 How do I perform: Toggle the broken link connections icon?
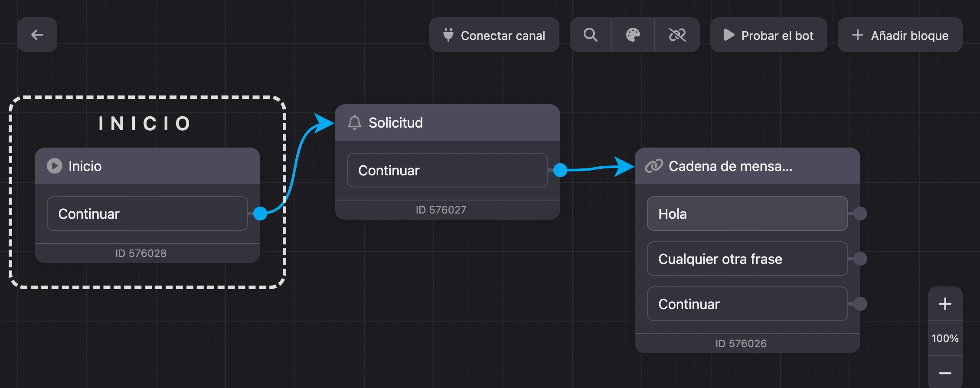[x=677, y=35]
